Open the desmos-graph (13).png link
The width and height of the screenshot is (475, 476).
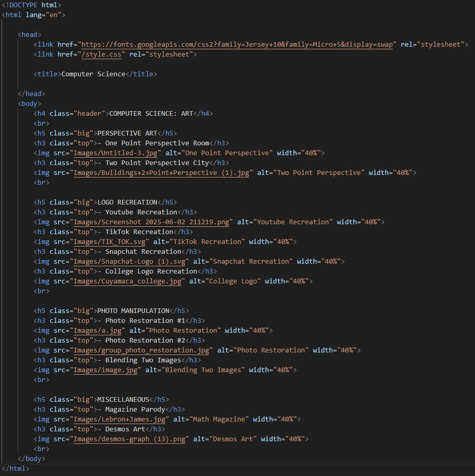point(131,439)
